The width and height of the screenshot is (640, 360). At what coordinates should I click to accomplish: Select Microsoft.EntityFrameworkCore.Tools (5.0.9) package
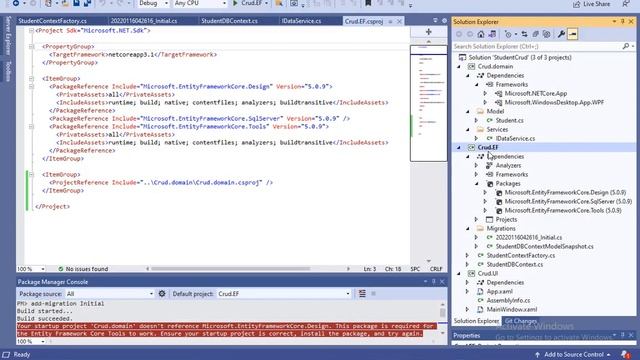pos(563,211)
